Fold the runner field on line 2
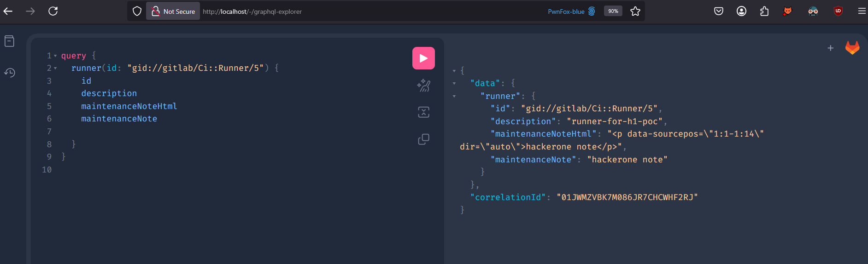Screen dimensions: 868x264 coord(55,69)
